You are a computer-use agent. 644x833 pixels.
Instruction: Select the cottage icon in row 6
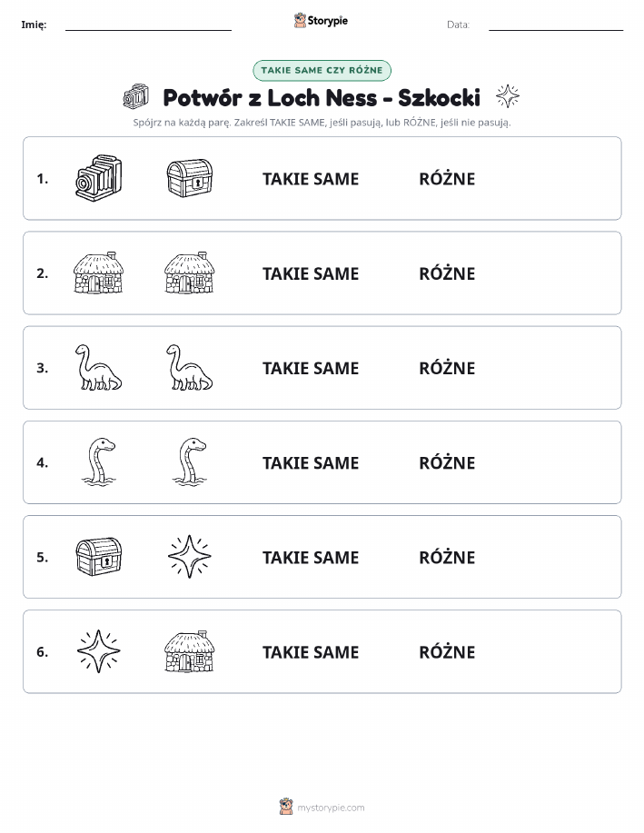click(190, 650)
